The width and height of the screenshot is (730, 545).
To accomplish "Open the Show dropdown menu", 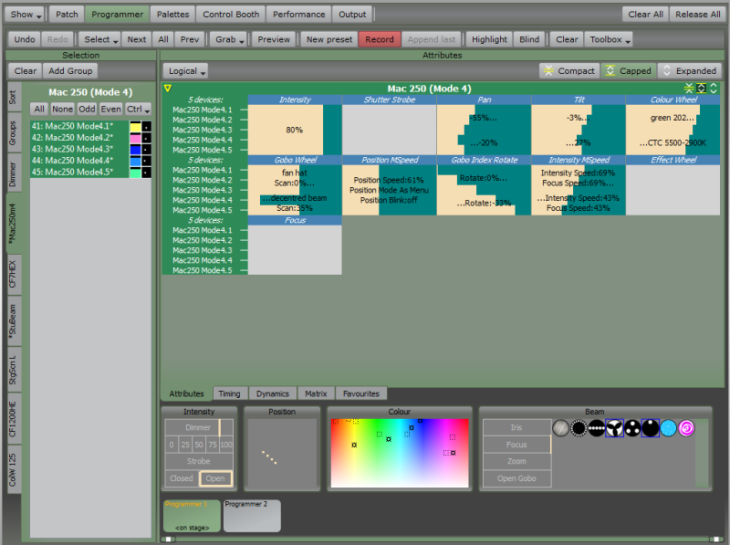I will pos(25,14).
